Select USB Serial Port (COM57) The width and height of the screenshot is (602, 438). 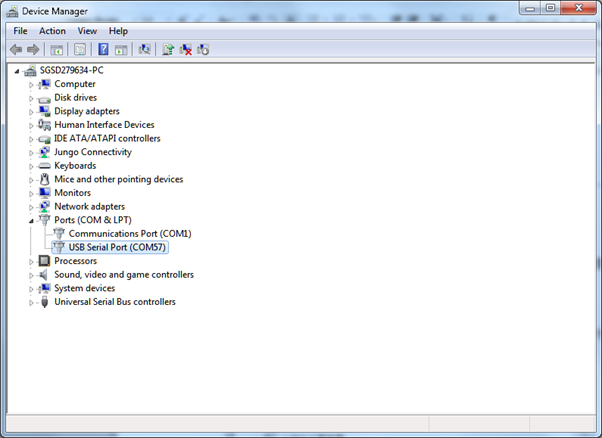117,247
